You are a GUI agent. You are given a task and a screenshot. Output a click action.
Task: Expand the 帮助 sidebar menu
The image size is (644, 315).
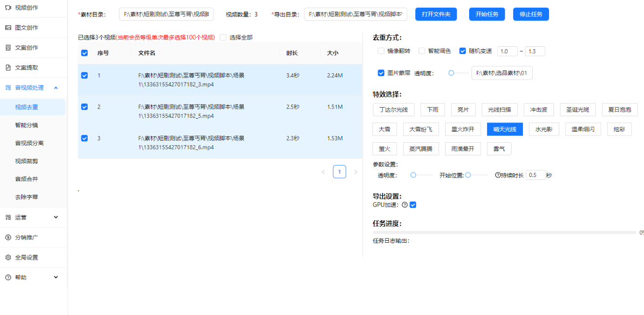56,277
